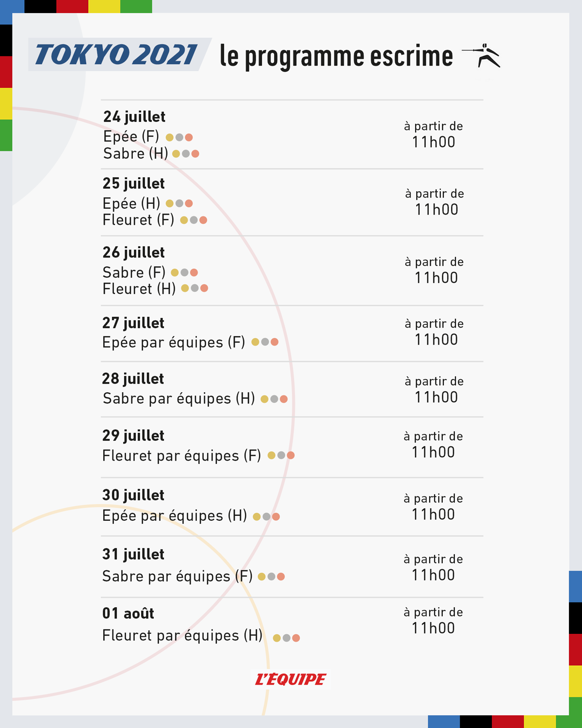Screen dimensions: 582x728
Task: Click the le programme escrime heading
Action: click(336, 56)
